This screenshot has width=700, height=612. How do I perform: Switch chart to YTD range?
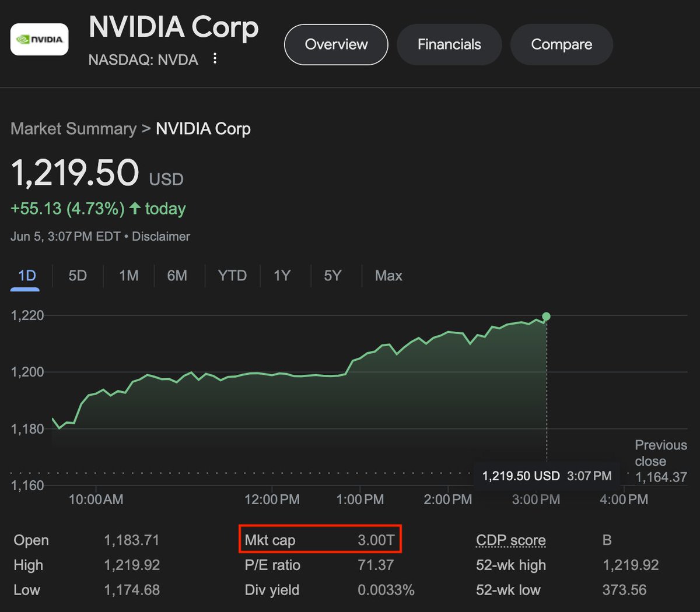(x=232, y=276)
